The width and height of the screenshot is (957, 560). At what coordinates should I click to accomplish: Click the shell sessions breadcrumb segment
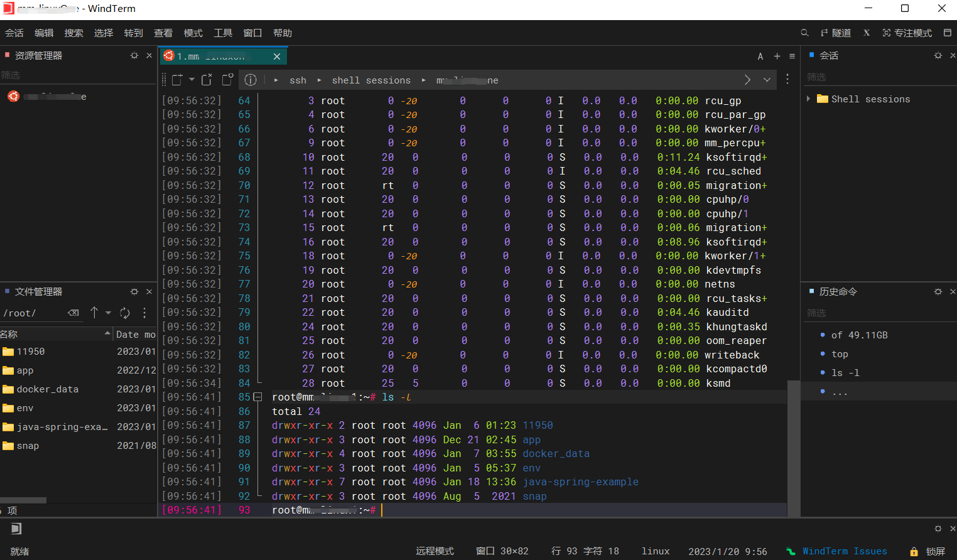click(x=371, y=80)
